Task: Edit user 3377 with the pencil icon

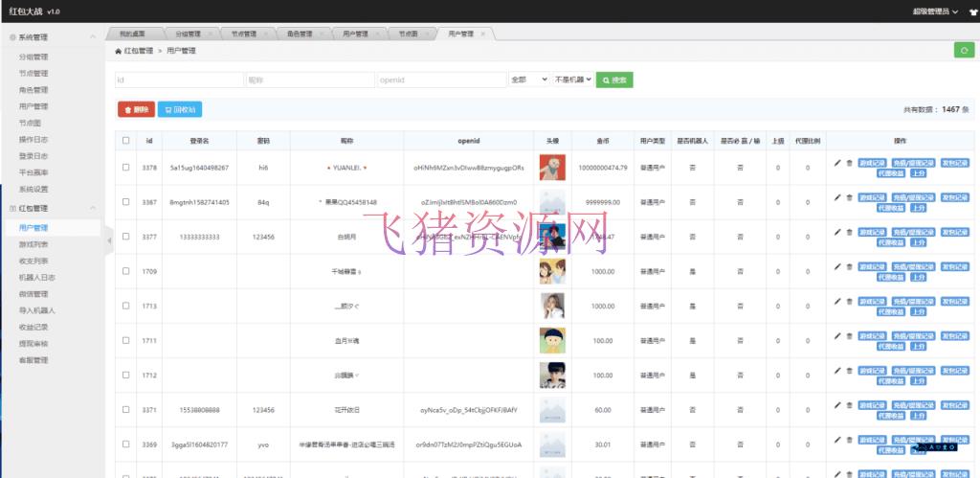Action: 837,232
